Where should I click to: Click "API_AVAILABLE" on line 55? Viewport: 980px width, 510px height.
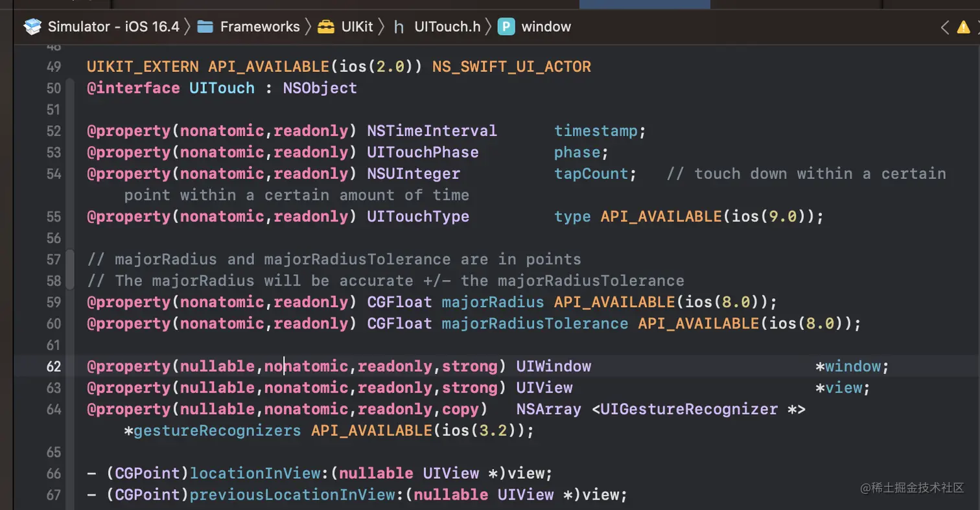[x=661, y=216]
